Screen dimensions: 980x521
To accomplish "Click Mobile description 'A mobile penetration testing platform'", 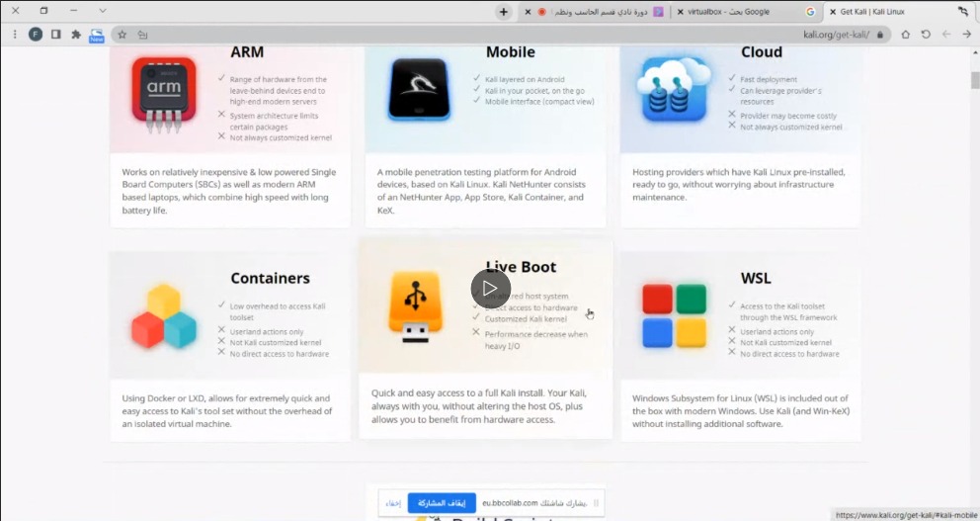I will coord(481,191).
